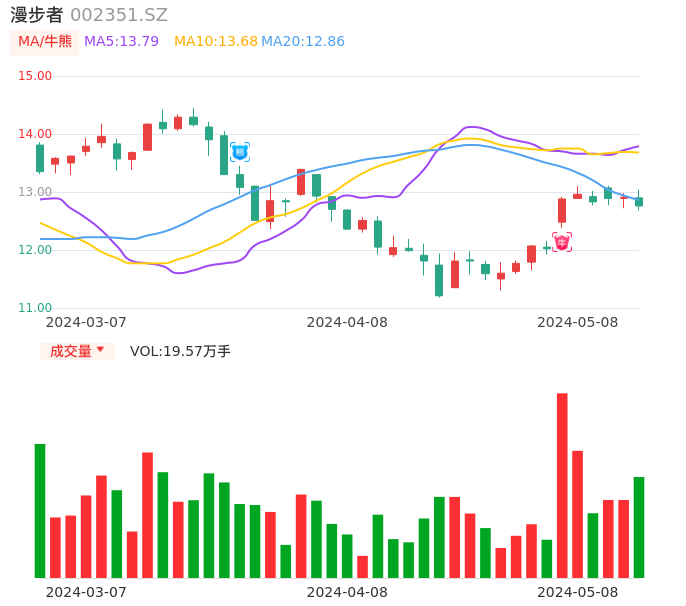
Task: Select the MA/牛熊 indicator button
Action: coord(44,42)
